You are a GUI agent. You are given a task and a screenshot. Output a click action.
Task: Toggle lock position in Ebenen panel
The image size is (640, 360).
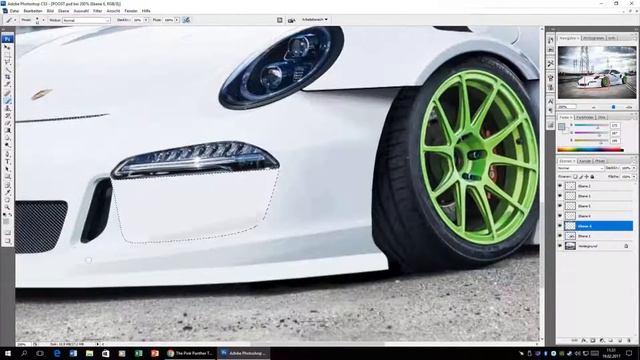point(587,177)
